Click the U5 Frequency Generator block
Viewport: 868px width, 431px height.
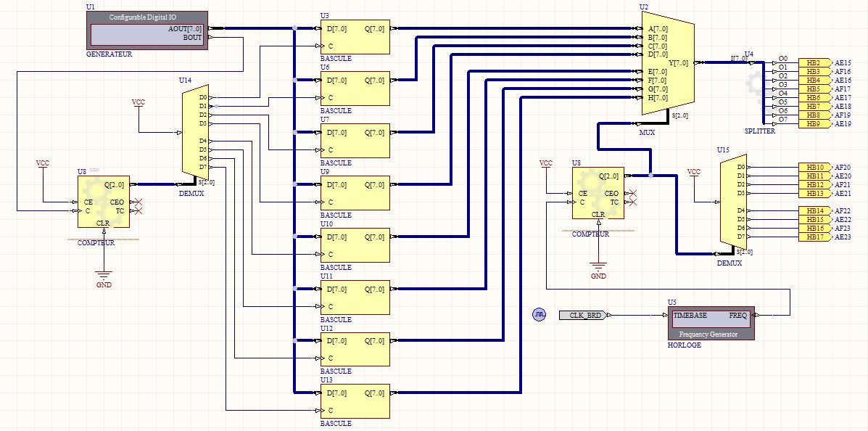coord(710,324)
